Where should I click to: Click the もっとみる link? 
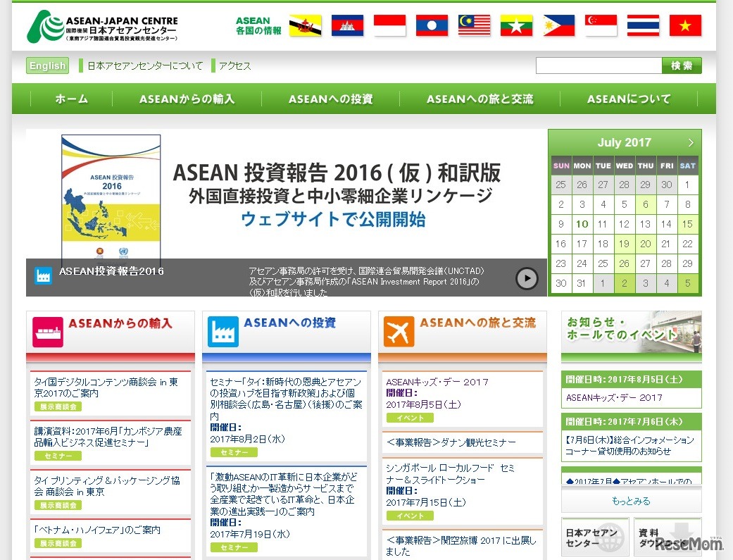coord(631,501)
